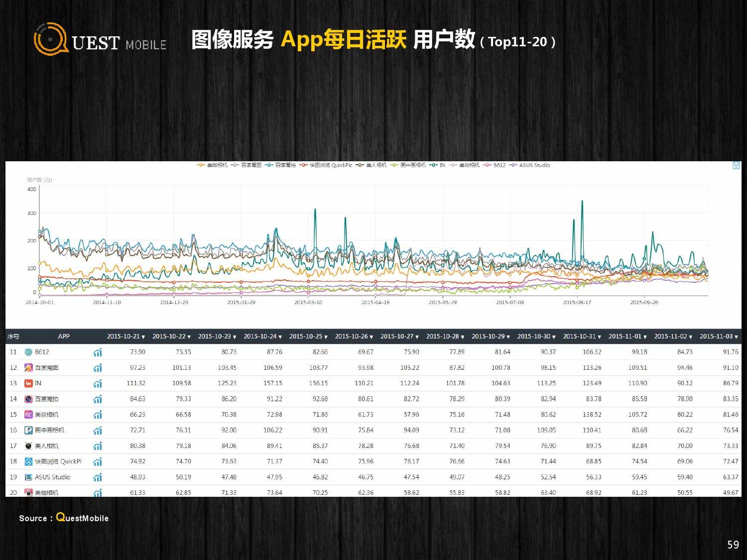Open the trend chart icon for B612
Image resolution: width=747 pixels, height=560 pixels.
pyautogui.click(x=98, y=352)
